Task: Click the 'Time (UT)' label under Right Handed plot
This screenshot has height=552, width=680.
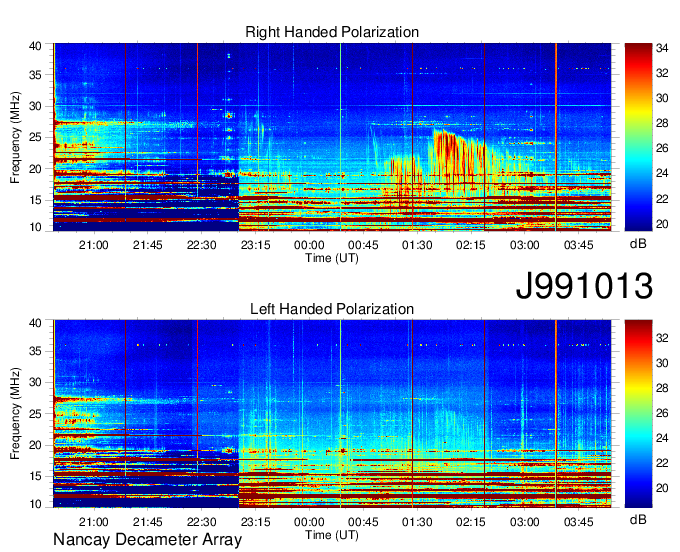Action: click(x=332, y=258)
